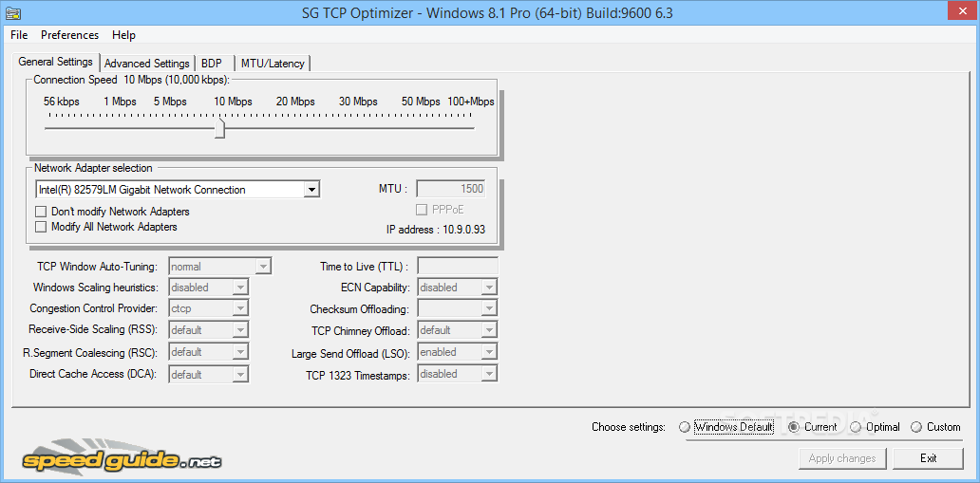Enable Don't modify Network Adapters
980x483 pixels.
click(41, 212)
